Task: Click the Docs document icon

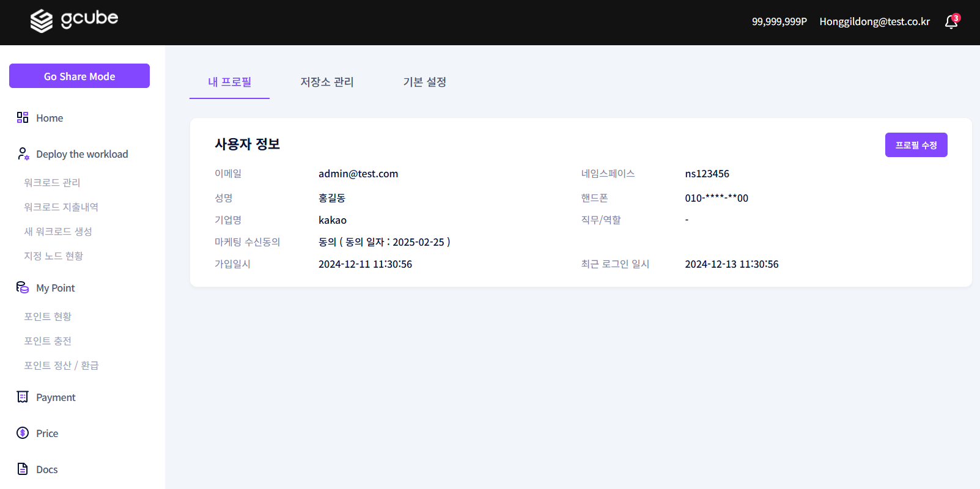Action: click(23, 469)
